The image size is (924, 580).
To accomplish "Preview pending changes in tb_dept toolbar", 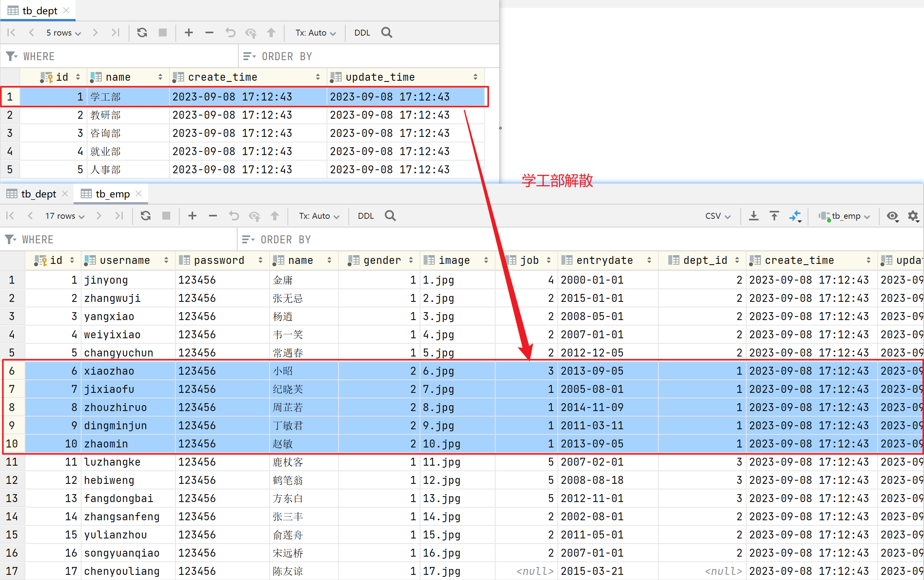I will pyautogui.click(x=251, y=32).
